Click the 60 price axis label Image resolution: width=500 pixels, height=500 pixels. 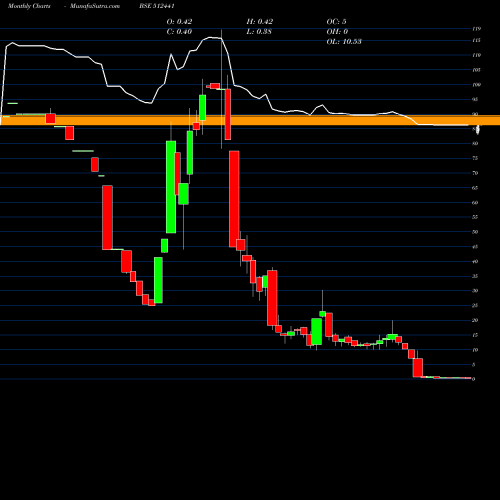(475, 203)
